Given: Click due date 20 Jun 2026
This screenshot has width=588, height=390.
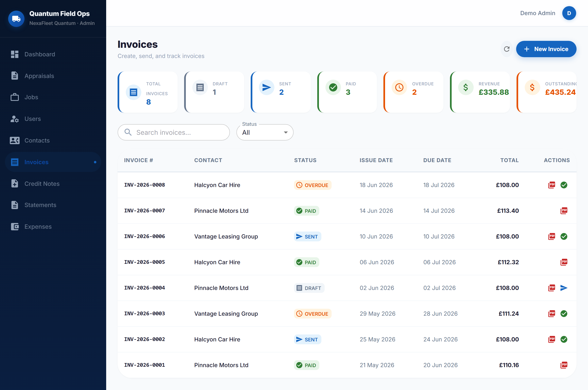Looking at the screenshot, I should point(440,365).
